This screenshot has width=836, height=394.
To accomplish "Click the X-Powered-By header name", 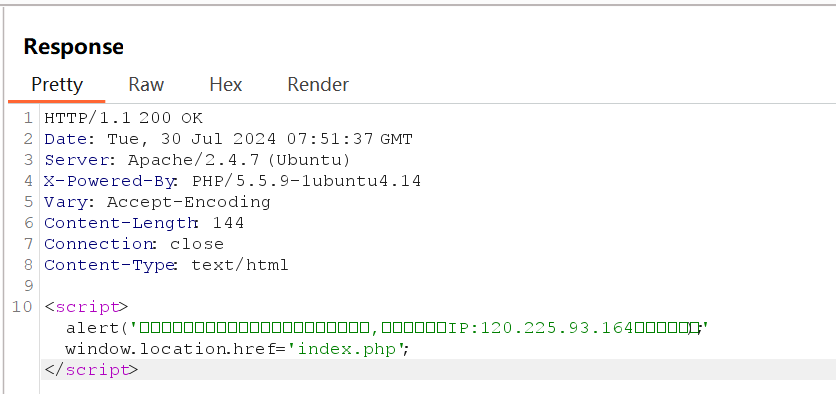I will tap(109, 181).
